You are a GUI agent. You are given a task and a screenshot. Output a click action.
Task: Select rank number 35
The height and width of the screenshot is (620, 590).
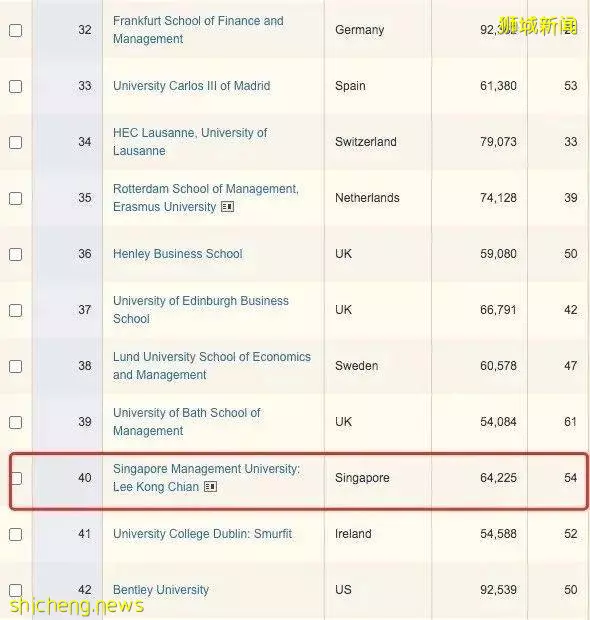(85, 198)
